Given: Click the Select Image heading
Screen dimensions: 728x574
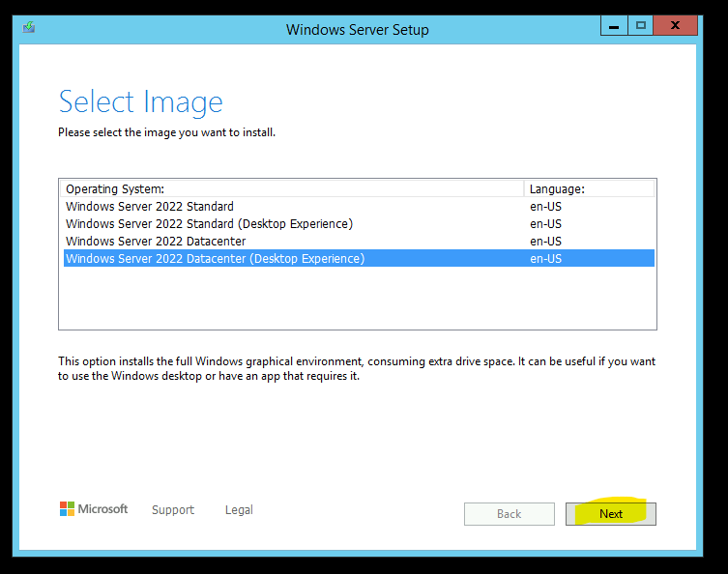Looking at the screenshot, I should tap(141, 102).
